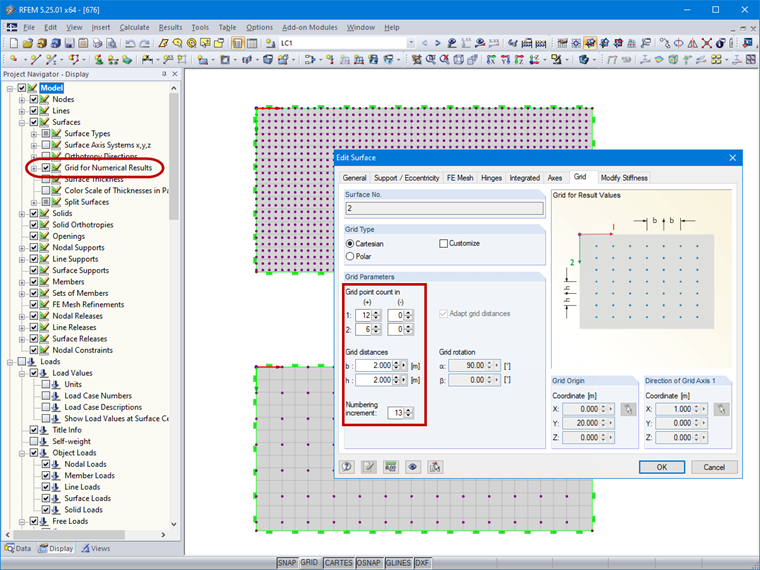
Task: Select the Polar grid type radio button
Action: tap(350, 256)
